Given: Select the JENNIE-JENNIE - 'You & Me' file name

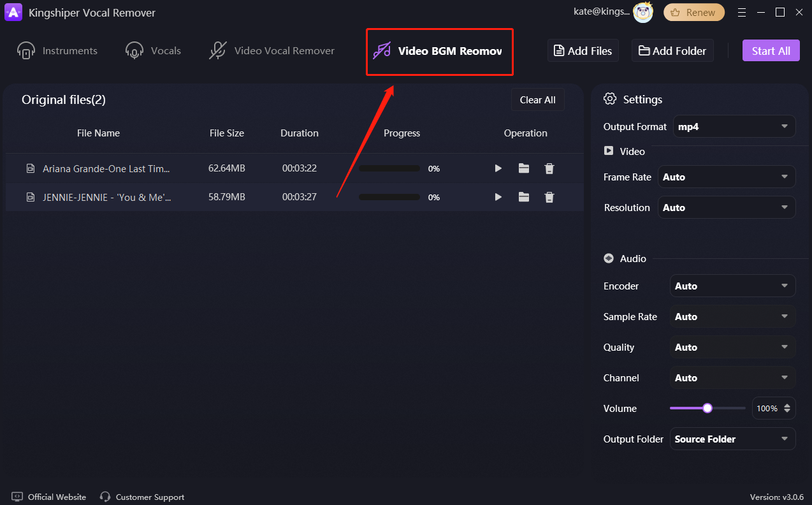Looking at the screenshot, I should (107, 197).
